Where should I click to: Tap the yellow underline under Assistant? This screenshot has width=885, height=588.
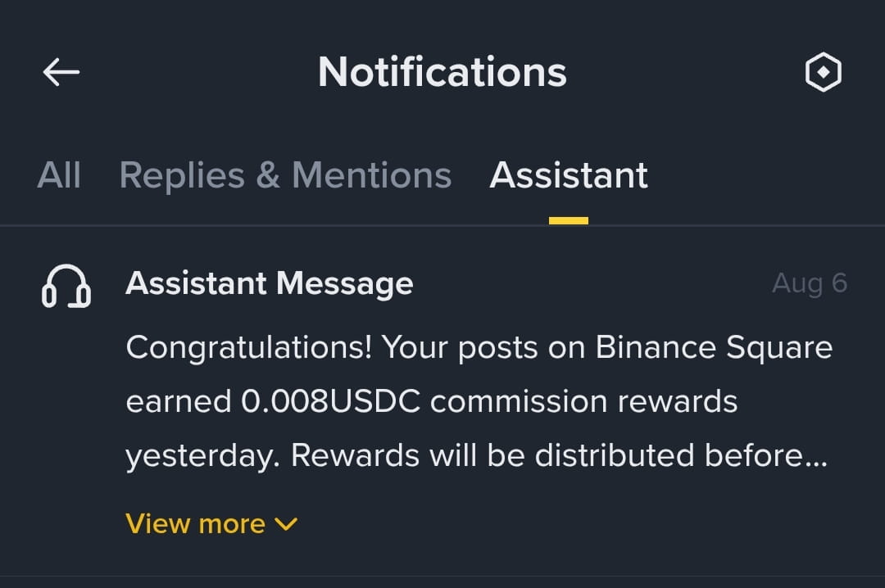point(569,220)
